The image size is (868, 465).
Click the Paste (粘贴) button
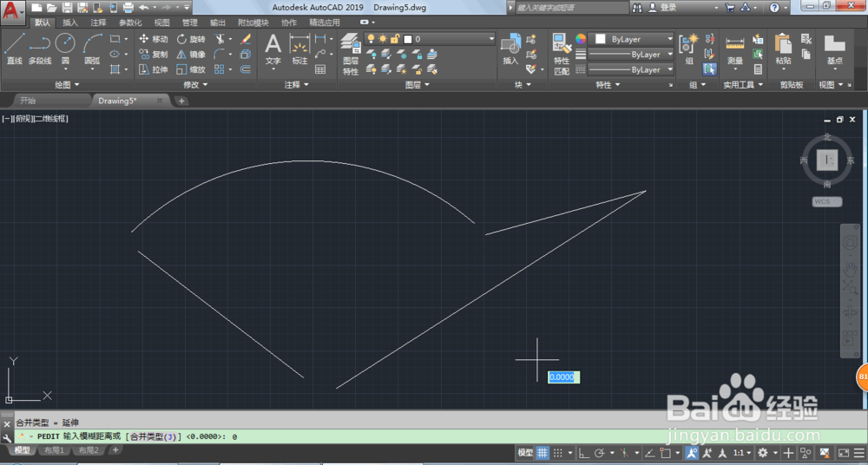[x=783, y=49]
